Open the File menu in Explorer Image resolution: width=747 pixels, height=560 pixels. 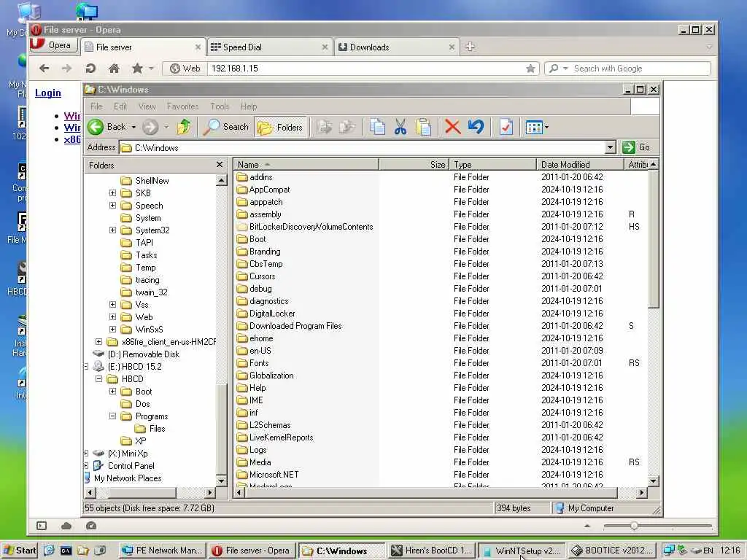(96, 106)
